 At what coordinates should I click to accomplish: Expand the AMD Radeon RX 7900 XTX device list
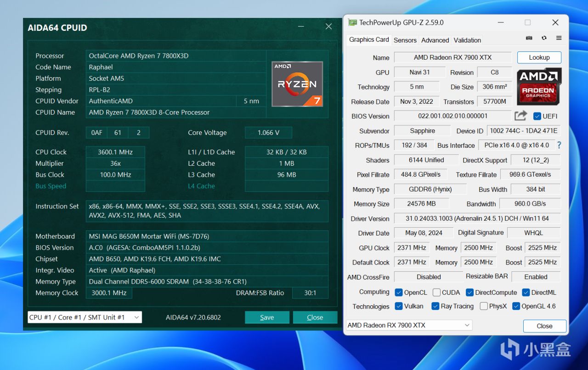(x=409, y=325)
